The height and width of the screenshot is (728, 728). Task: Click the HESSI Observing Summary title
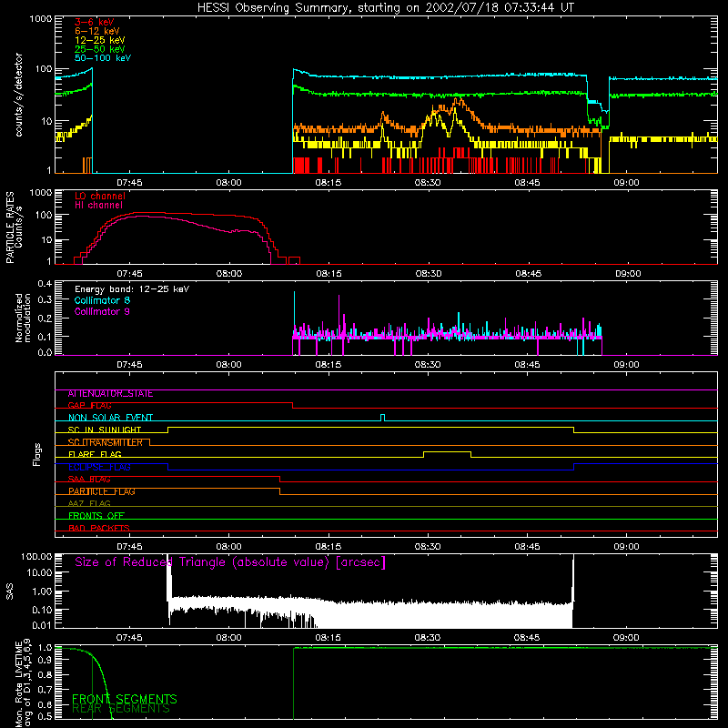click(385, 8)
